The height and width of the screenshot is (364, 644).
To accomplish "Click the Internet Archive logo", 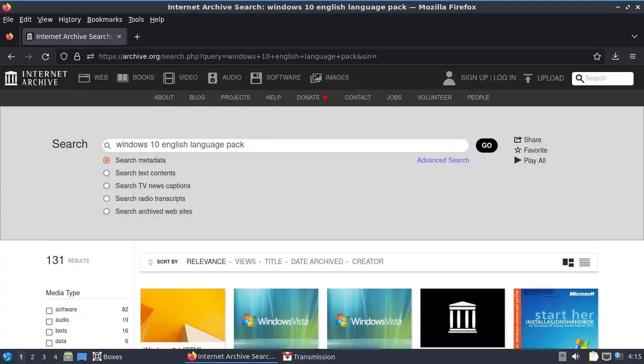I will pyautogui.click(x=36, y=78).
